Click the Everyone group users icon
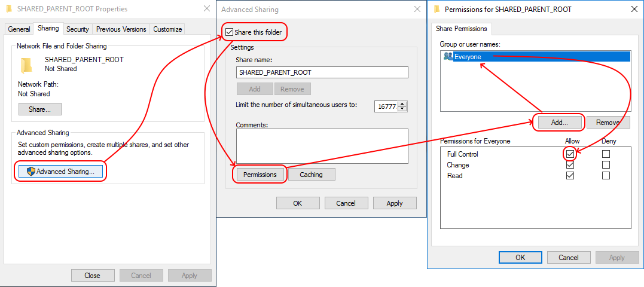 pyautogui.click(x=448, y=57)
